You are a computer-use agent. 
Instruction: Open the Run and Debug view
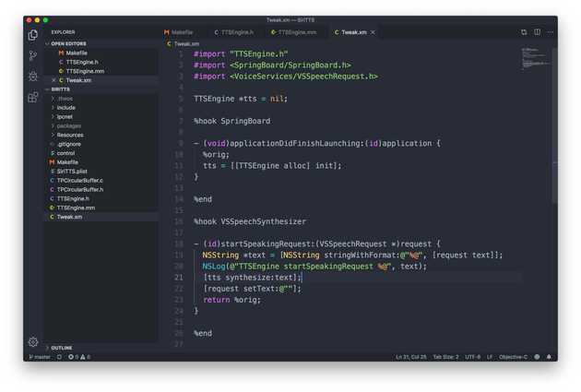tap(33, 77)
